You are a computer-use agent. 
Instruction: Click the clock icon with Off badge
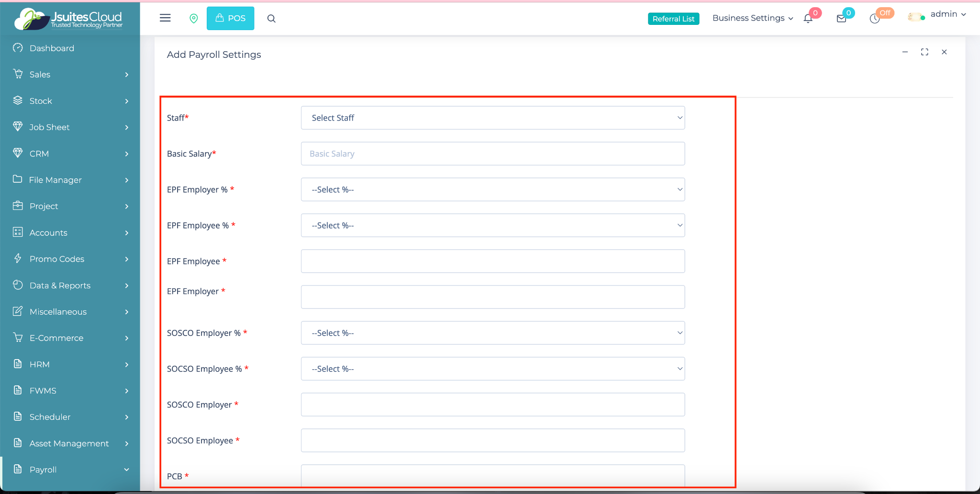pos(875,19)
